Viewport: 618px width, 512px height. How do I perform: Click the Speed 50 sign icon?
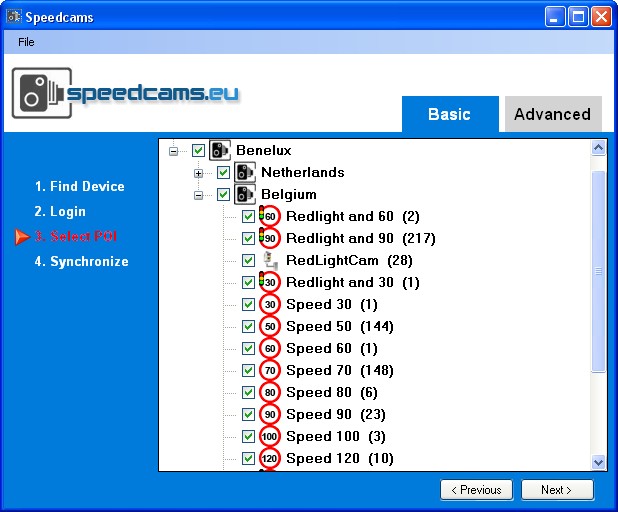tap(270, 326)
